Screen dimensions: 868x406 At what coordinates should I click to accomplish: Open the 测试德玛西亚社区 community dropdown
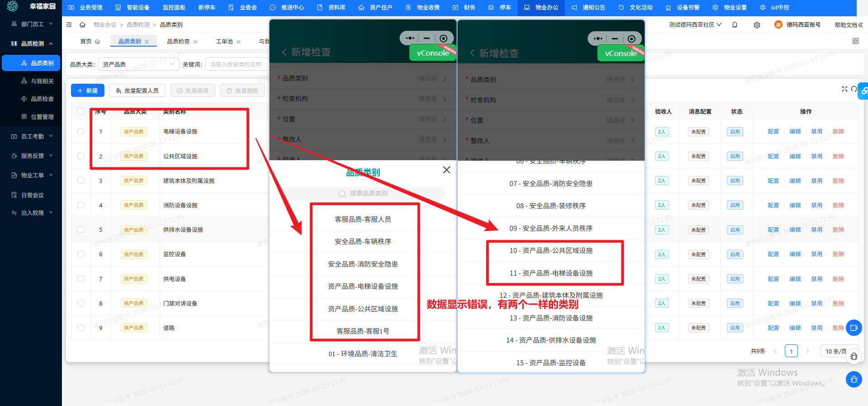coord(695,25)
